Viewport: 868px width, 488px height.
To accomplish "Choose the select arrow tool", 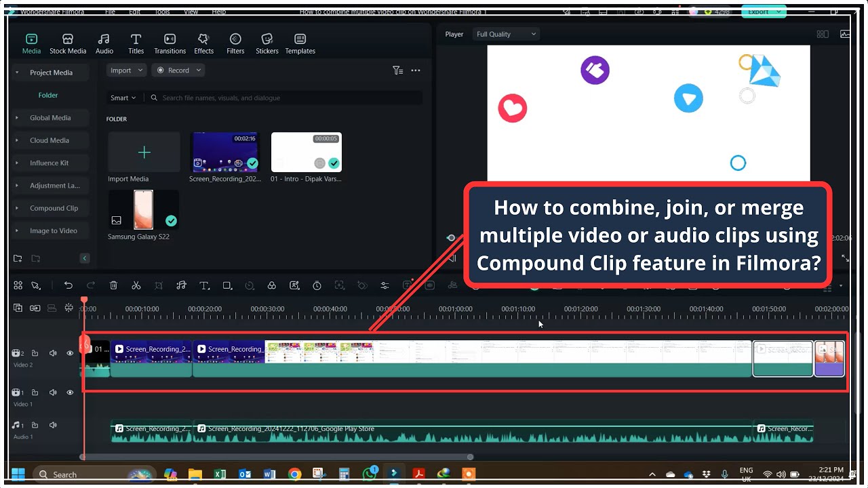I will (x=35, y=285).
